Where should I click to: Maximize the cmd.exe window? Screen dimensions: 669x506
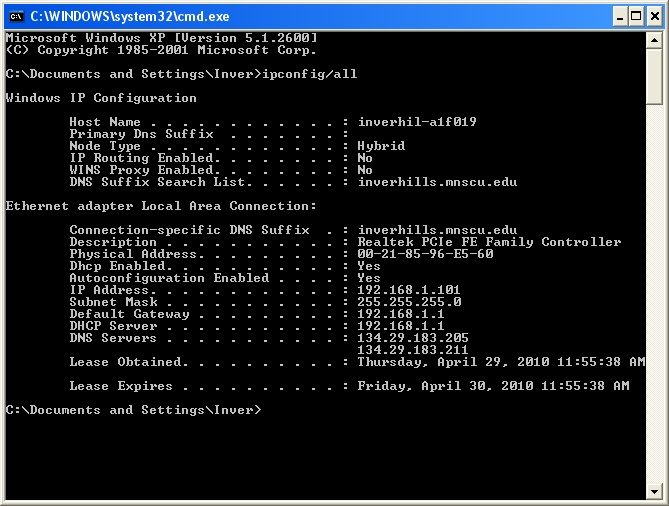pos(636,17)
